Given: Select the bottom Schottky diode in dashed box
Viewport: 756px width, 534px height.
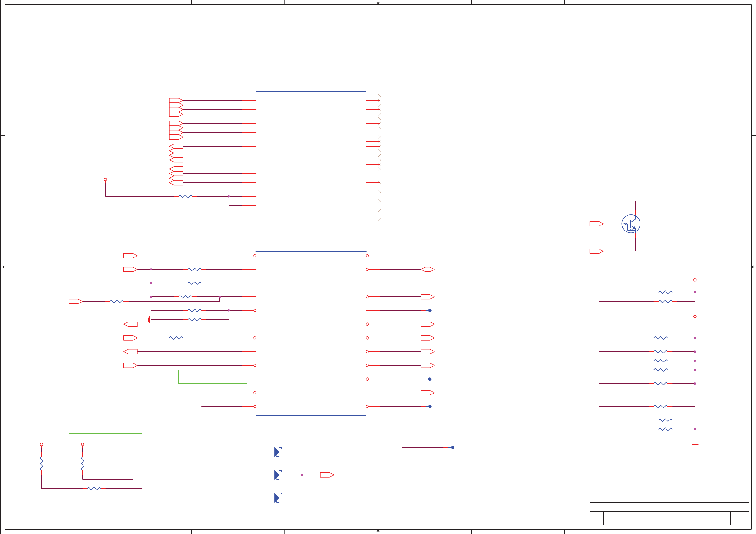Looking at the screenshot, I should [277, 498].
